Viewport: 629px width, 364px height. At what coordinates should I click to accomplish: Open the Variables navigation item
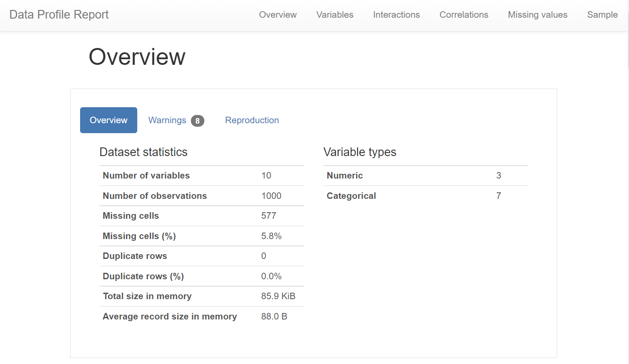tap(335, 15)
